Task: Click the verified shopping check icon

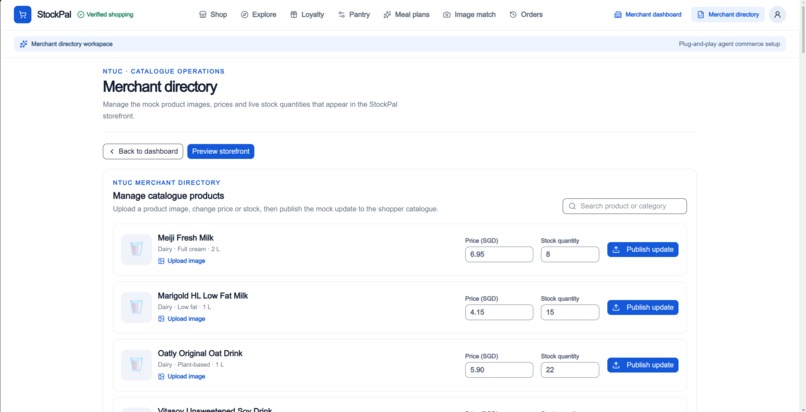Action: point(81,15)
